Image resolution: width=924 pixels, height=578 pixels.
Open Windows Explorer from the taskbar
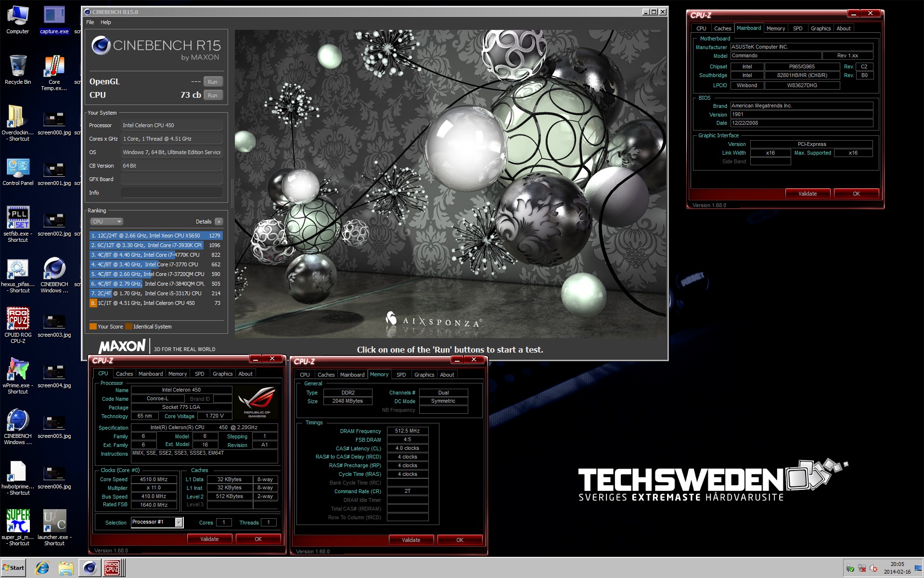(x=66, y=568)
